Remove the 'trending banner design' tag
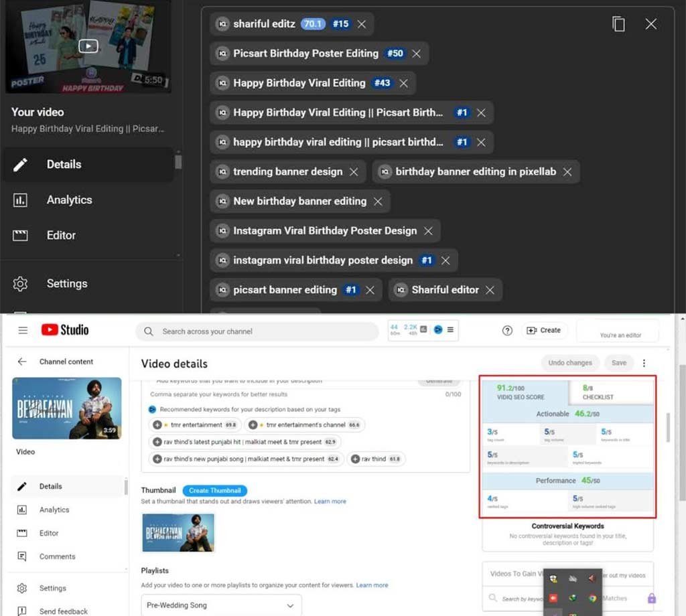Screen dimensions: 686x616 point(354,172)
